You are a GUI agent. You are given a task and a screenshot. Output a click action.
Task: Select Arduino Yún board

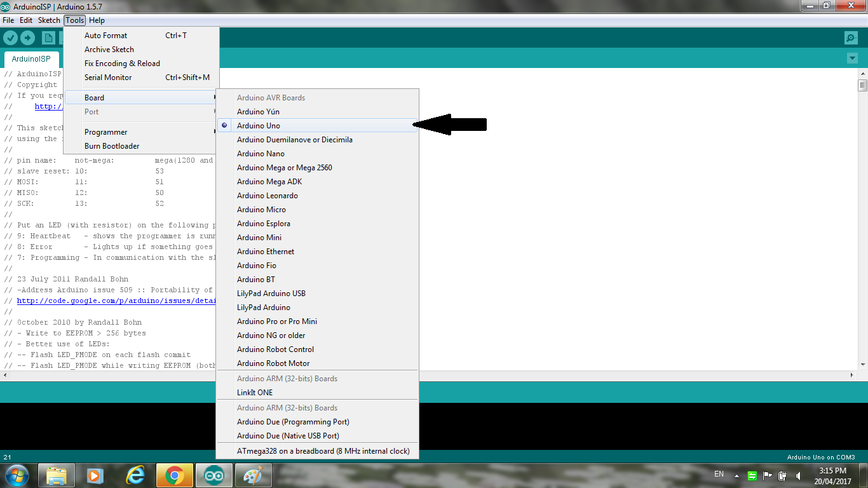coord(317,112)
